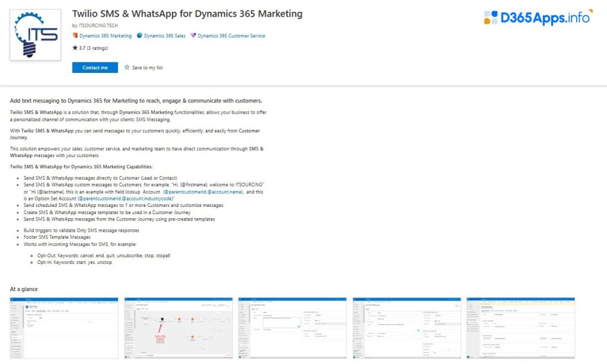Click the 3.7 (3 ratings) text
The image size is (607, 364).
pos(94,49)
